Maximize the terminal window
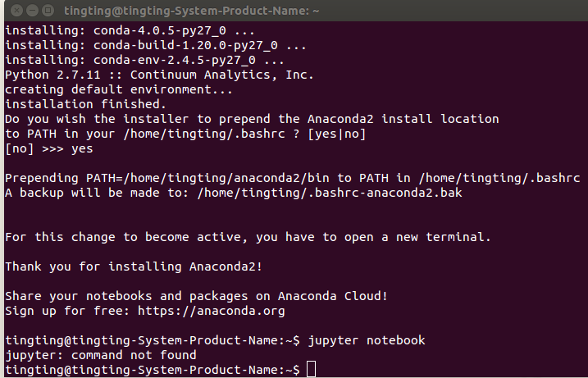This screenshot has width=588, height=378. [48, 11]
